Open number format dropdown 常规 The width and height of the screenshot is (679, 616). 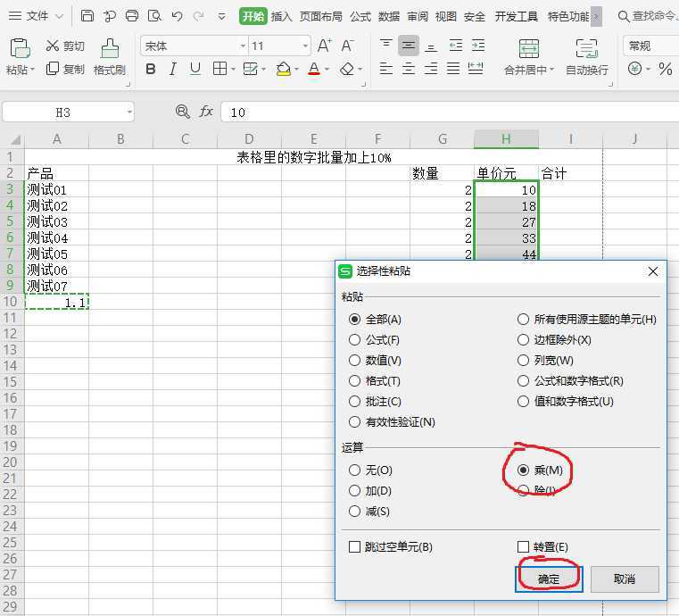tap(650, 46)
